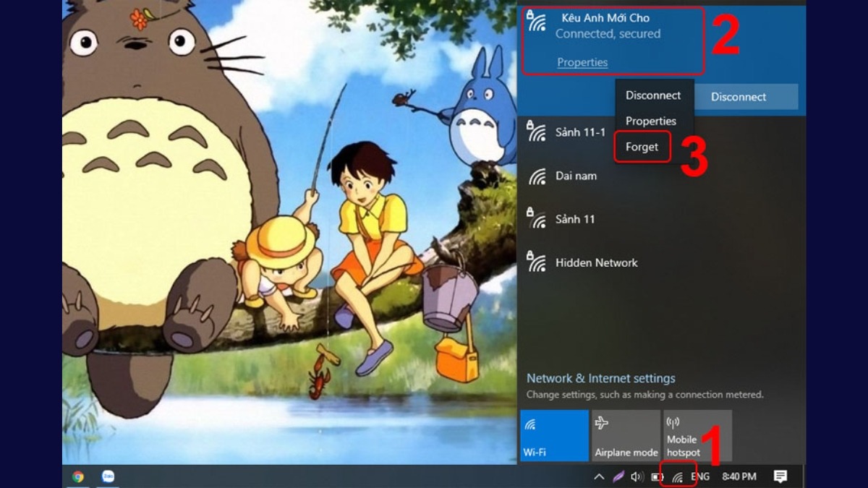Open Google Chrome from the taskbar
This screenshot has width=868, height=488.
(78, 476)
